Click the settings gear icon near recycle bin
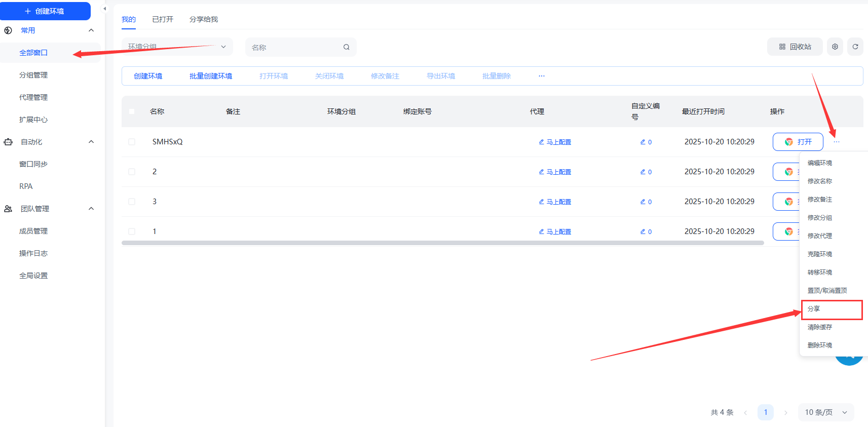Viewport: 868px width, 427px height. pyautogui.click(x=835, y=47)
